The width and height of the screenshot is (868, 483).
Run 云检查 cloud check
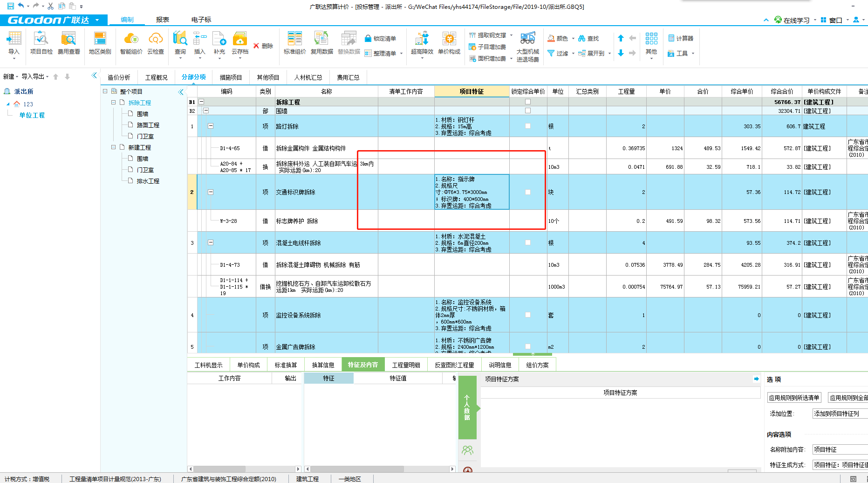click(156, 43)
